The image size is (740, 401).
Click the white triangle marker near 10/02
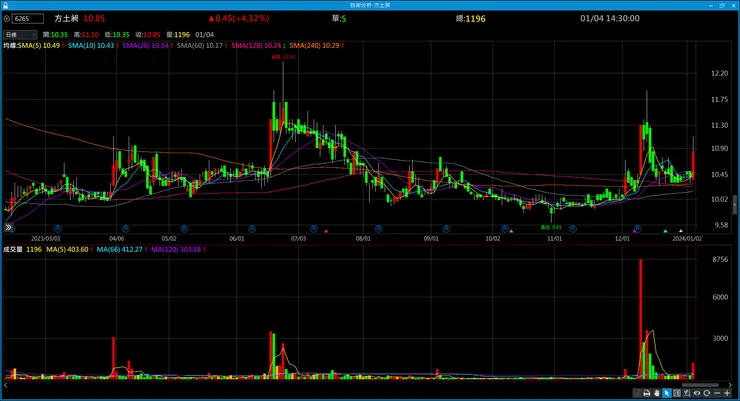tap(511, 231)
